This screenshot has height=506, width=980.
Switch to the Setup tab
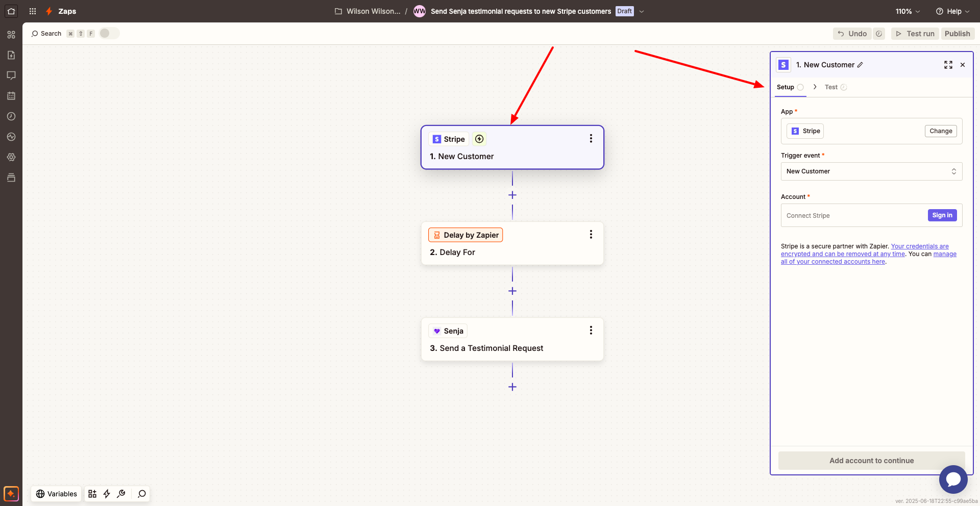coord(790,87)
